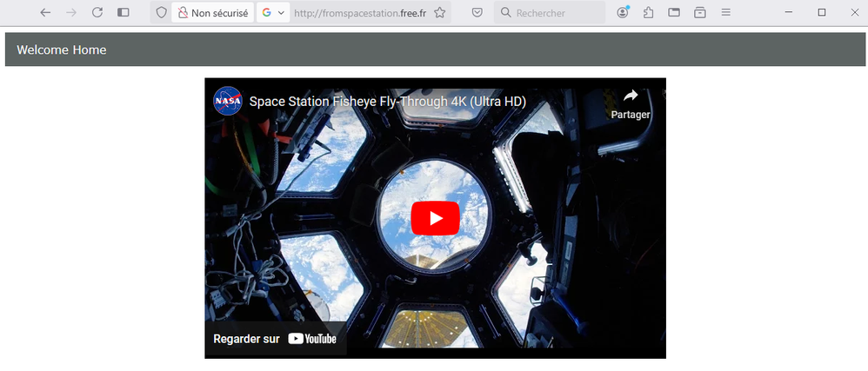Open tracking protection shield info
Image resolution: width=868 pixels, height=371 pixels.
click(x=161, y=13)
